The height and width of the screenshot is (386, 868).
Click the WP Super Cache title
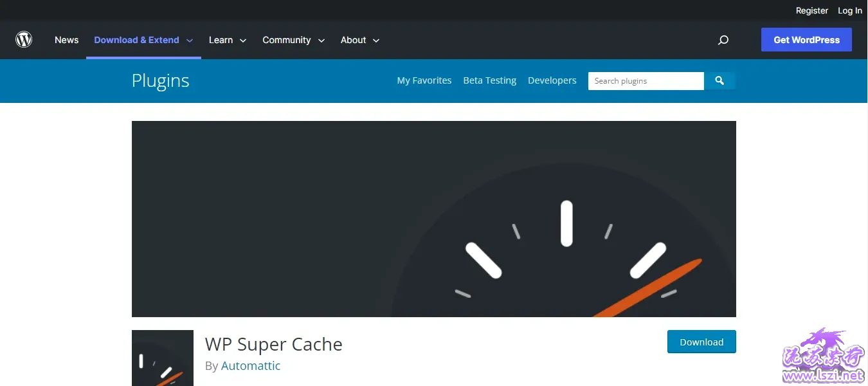(x=274, y=344)
